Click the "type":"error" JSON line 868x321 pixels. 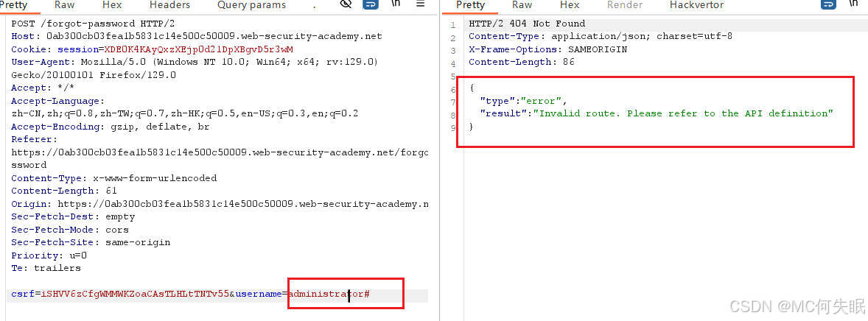(x=524, y=101)
